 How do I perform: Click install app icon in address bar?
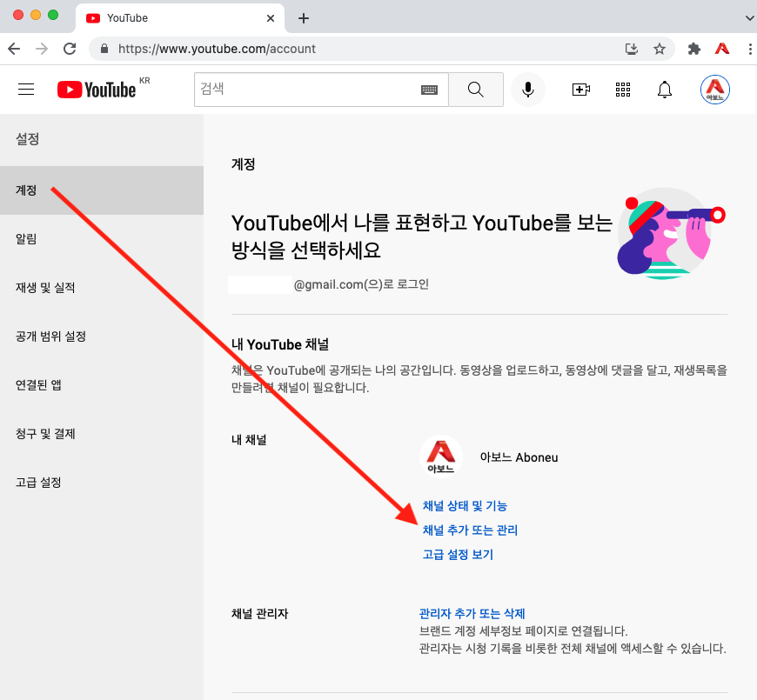[632, 48]
